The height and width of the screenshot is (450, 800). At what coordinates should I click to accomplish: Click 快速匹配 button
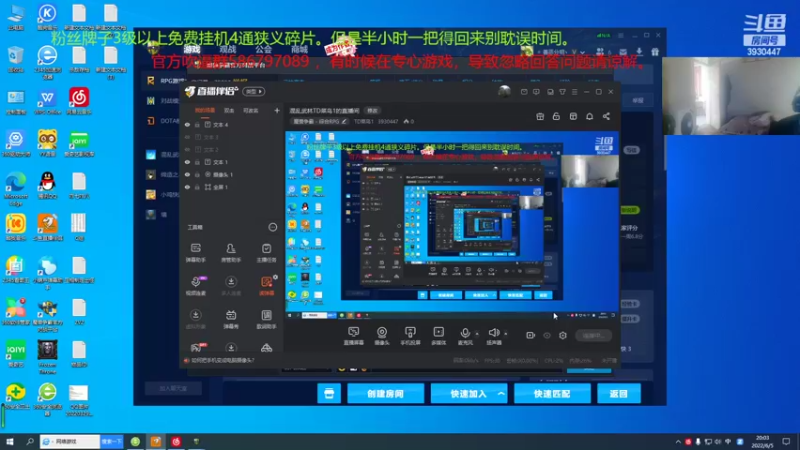click(552, 394)
